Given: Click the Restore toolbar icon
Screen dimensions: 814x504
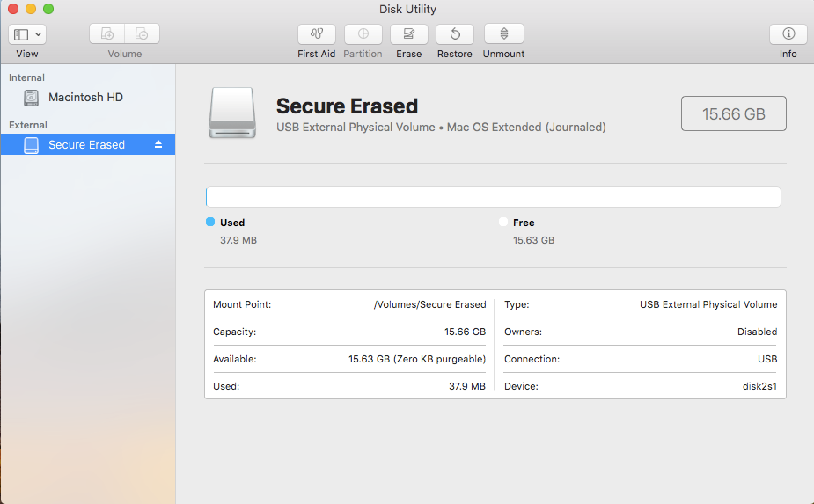Looking at the screenshot, I should (x=455, y=34).
